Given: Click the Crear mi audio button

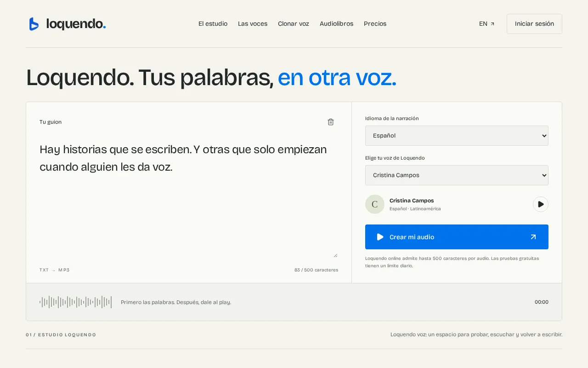Looking at the screenshot, I should coord(457,237).
